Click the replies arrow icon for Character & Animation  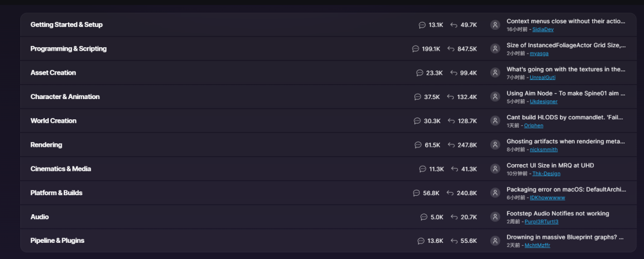click(x=451, y=97)
